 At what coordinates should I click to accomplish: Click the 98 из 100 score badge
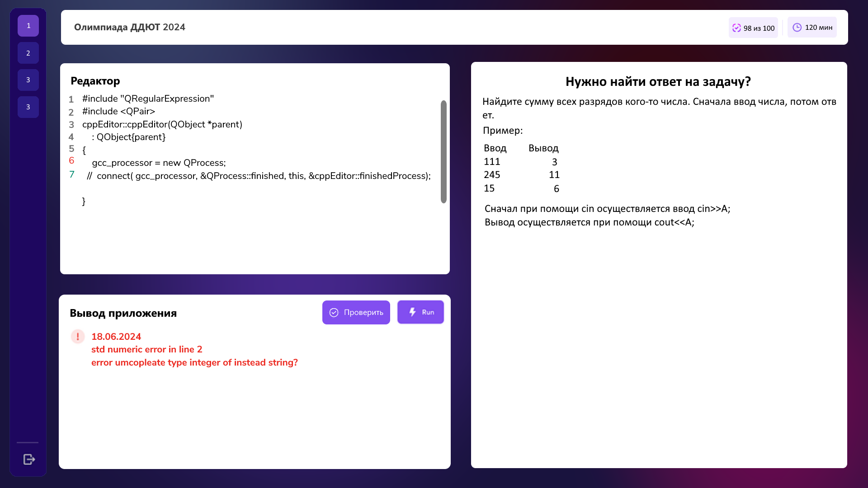pyautogui.click(x=753, y=28)
